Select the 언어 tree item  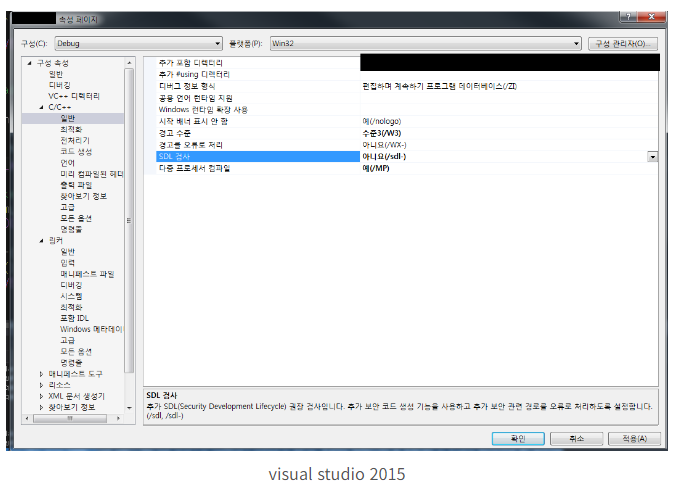(x=68, y=163)
